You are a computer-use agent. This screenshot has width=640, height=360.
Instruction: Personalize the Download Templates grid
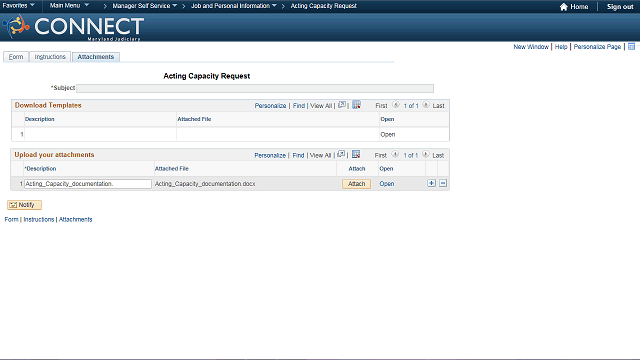pyautogui.click(x=270, y=106)
